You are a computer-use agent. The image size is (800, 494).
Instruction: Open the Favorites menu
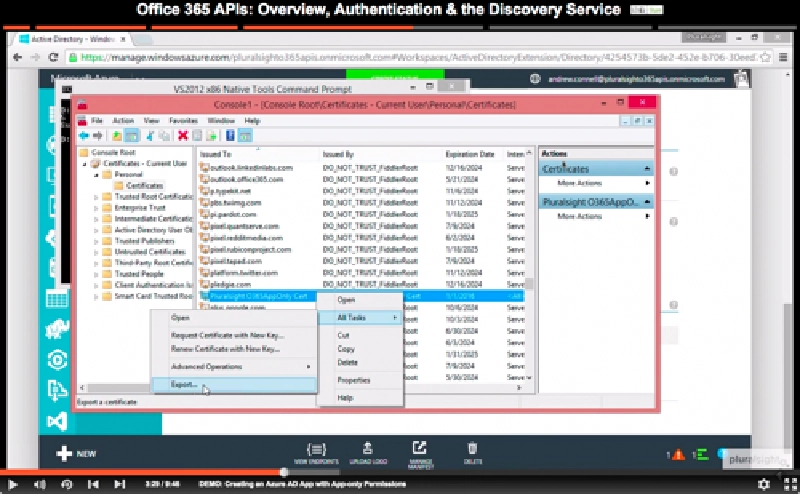pos(183,120)
